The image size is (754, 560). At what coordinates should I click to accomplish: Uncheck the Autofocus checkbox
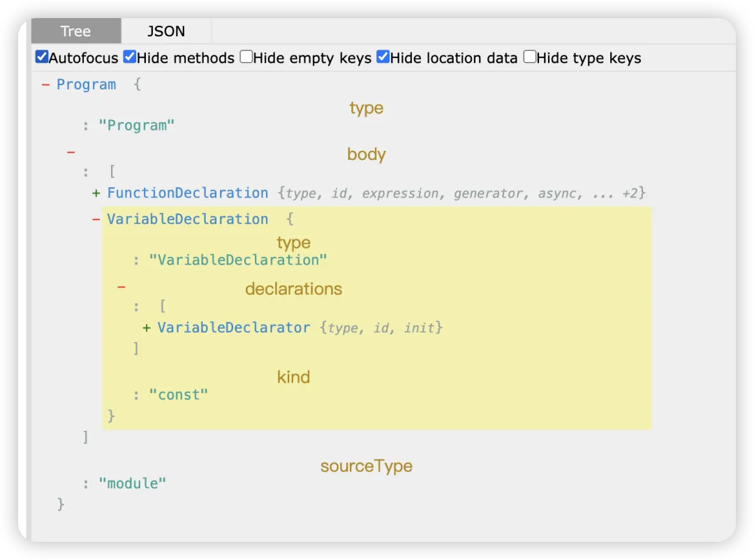pos(42,57)
